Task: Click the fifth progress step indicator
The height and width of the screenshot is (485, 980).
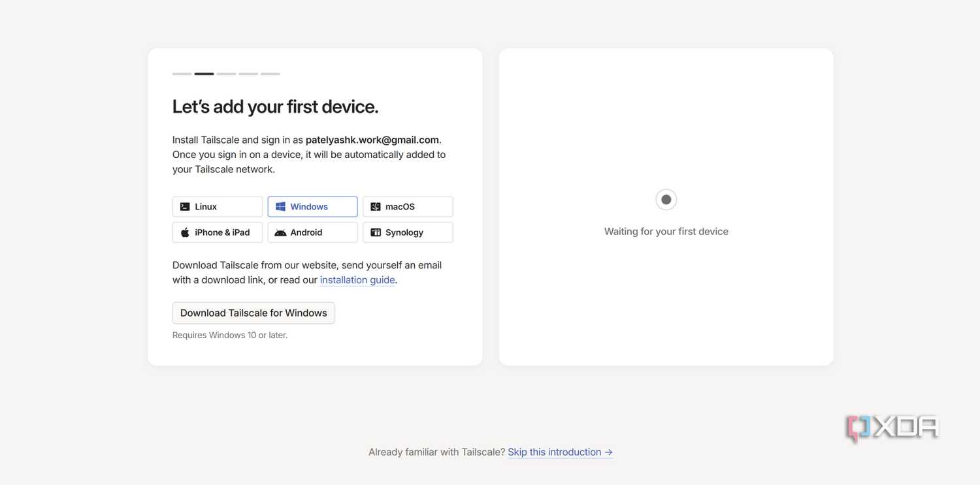Action: pyautogui.click(x=270, y=74)
